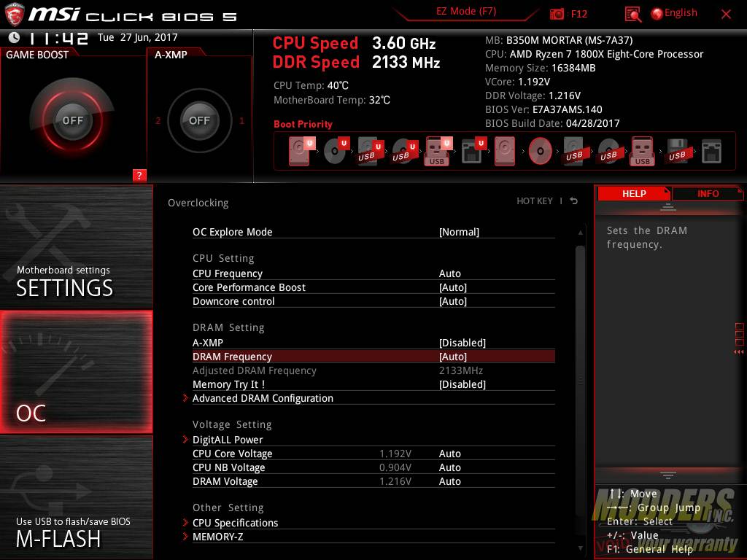Select the UEFI USB CD/DVD boot icon
The height and width of the screenshot is (560, 747).
click(404, 152)
